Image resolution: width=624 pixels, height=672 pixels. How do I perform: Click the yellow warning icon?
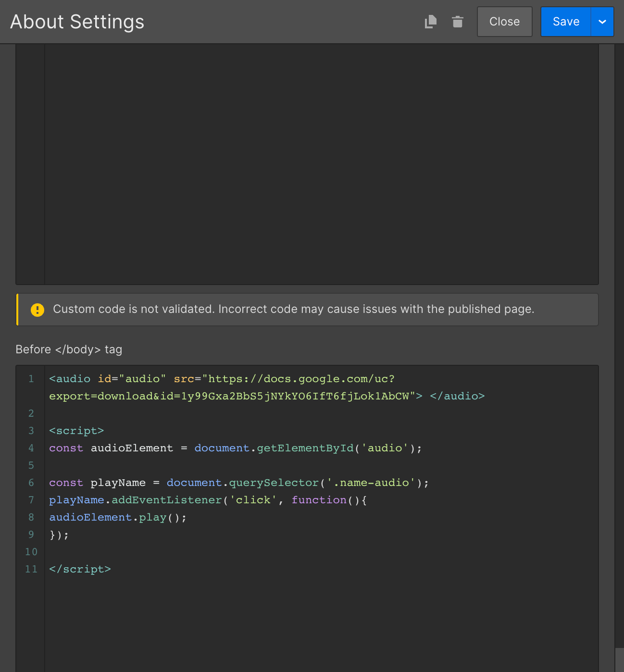click(x=37, y=310)
